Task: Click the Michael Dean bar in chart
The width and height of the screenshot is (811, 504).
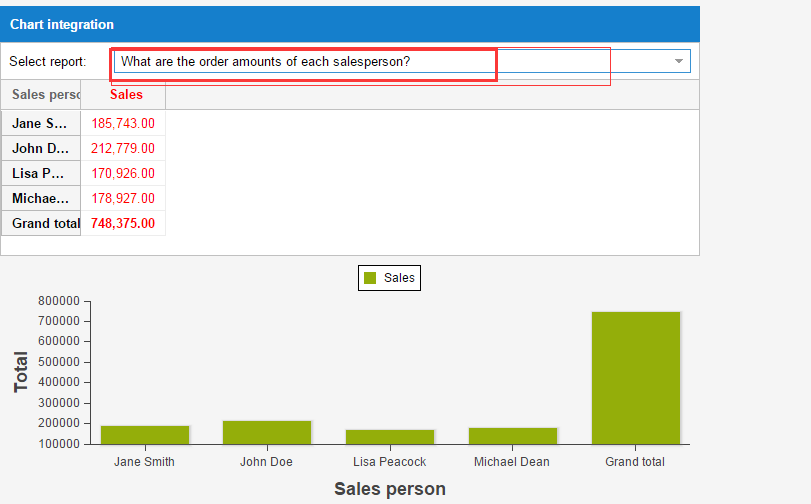Action: [x=513, y=436]
